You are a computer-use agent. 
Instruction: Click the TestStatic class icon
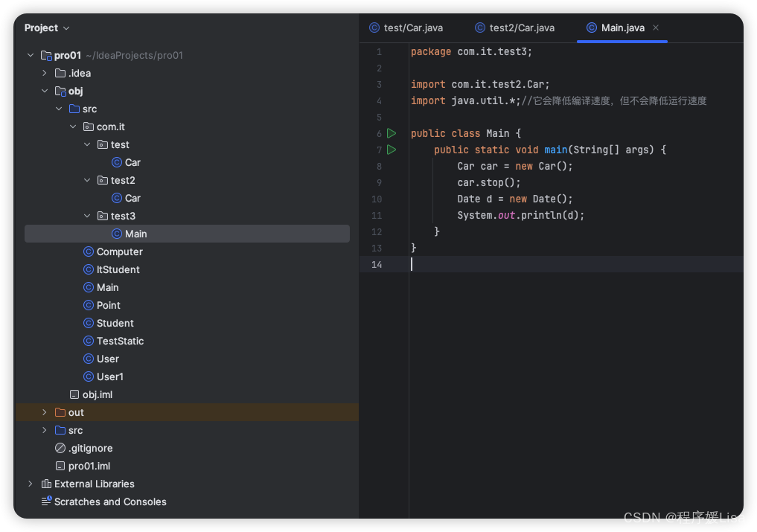[89, 341]
